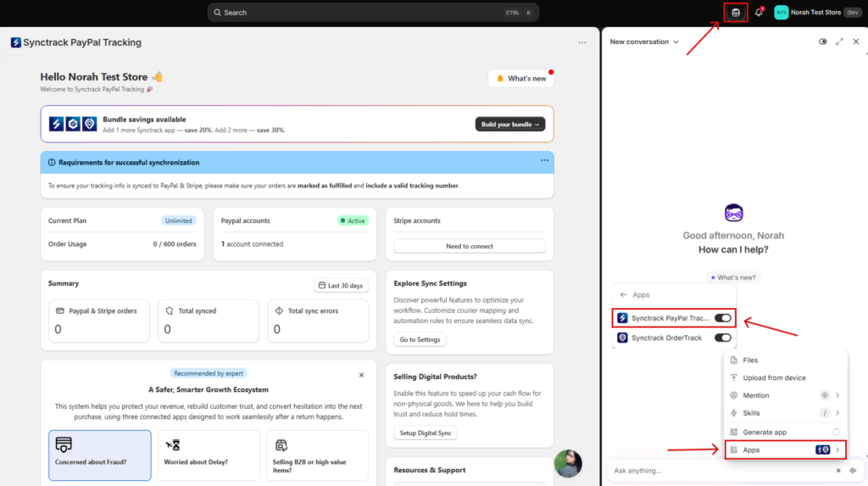
Task: Click the support agent avatar bubble
Action: (x=568, y=463)
